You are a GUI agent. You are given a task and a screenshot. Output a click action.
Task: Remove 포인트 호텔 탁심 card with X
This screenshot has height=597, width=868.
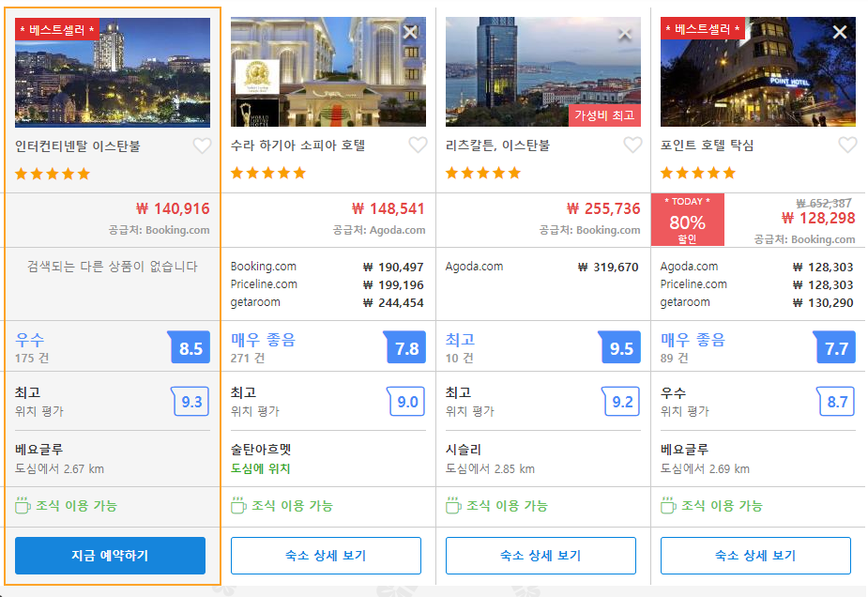click(839, 32)
